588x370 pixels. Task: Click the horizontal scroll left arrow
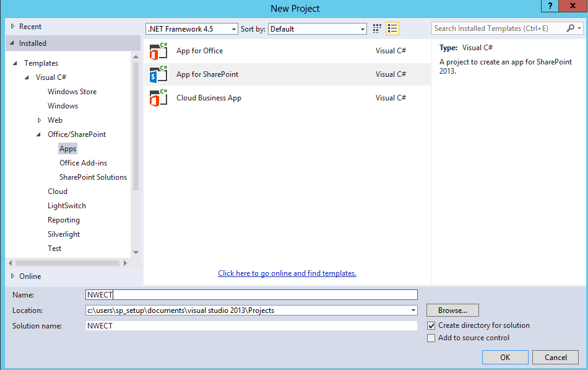pos(10,263)
